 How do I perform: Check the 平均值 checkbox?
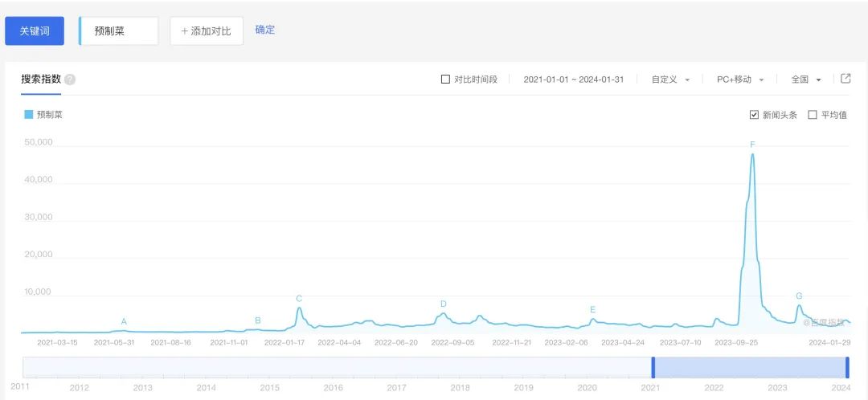813,115
